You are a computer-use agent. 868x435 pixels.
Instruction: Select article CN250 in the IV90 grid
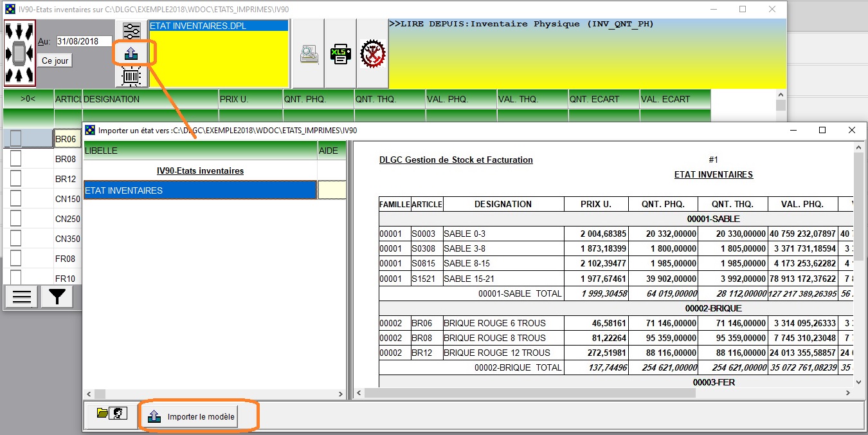click(x=68, y=219)
